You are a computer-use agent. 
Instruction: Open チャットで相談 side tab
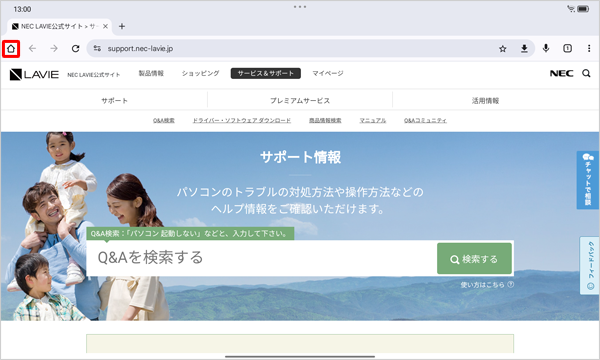click(588, 180)
